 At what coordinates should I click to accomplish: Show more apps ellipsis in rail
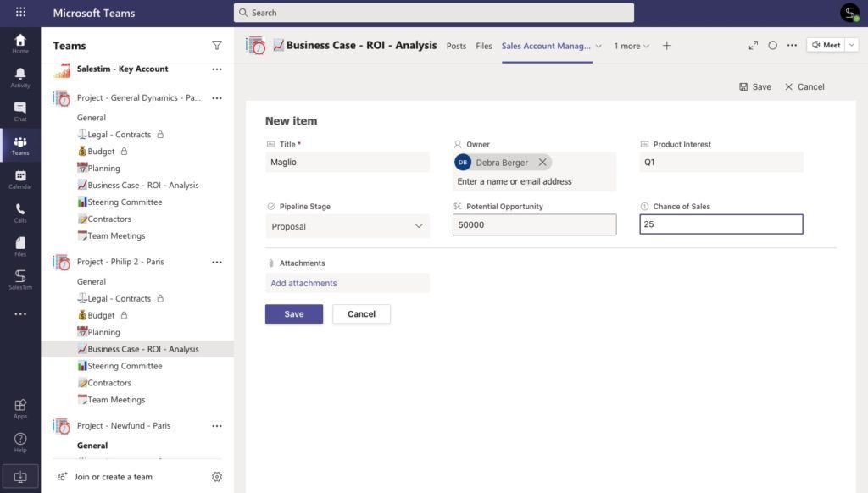[20, 313]
